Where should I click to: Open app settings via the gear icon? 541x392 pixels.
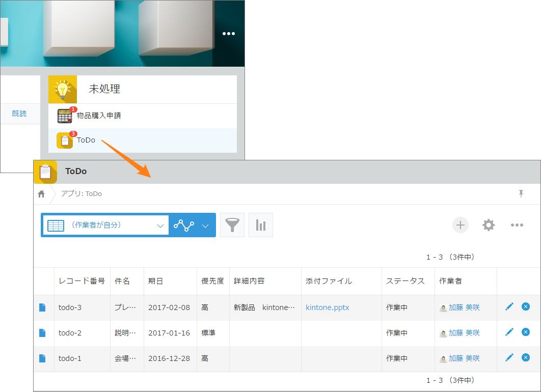(488, 225)
